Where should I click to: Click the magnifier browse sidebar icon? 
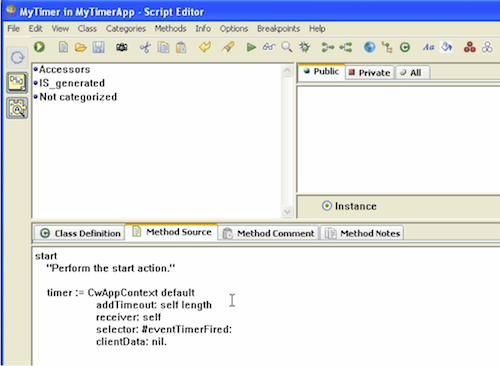(x=17, y=108)
